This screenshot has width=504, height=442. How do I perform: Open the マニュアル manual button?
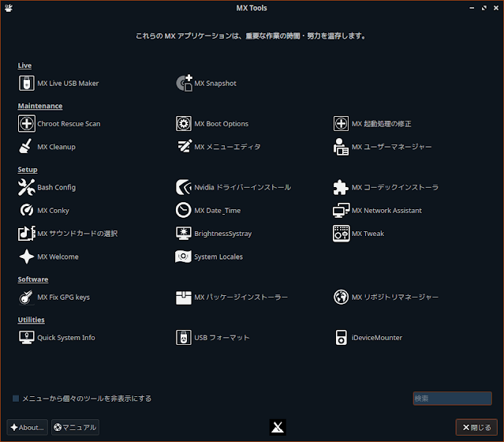[x=75, y=427]
